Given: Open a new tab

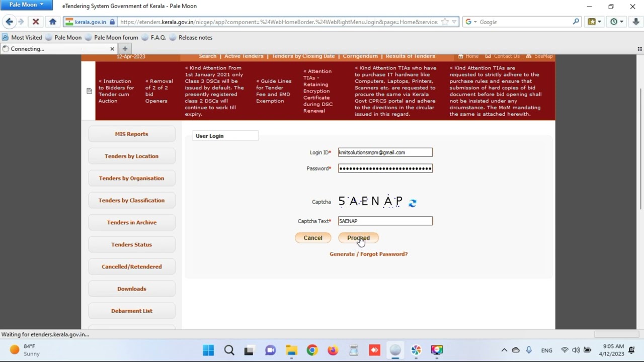Looking at the screenshot, I should tap(125, 49).
